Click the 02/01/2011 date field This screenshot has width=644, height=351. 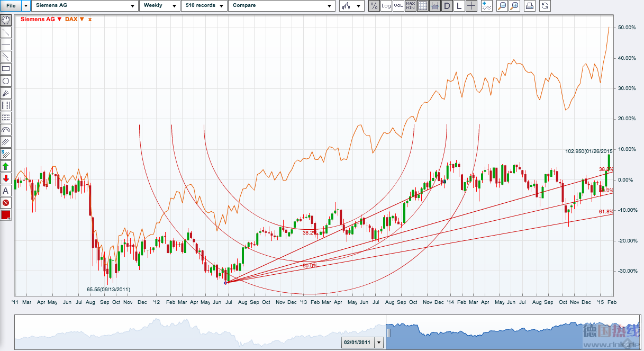pos(358,343)
